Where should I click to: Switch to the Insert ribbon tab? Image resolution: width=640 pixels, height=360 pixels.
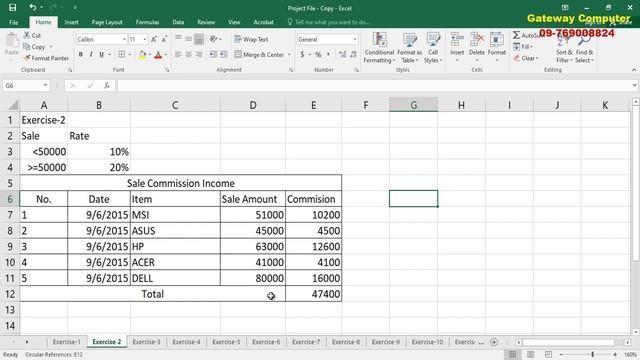point(71,22)
